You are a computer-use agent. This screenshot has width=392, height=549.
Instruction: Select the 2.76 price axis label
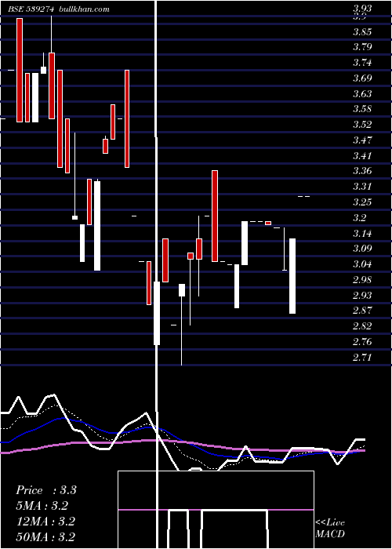point(362,341)
